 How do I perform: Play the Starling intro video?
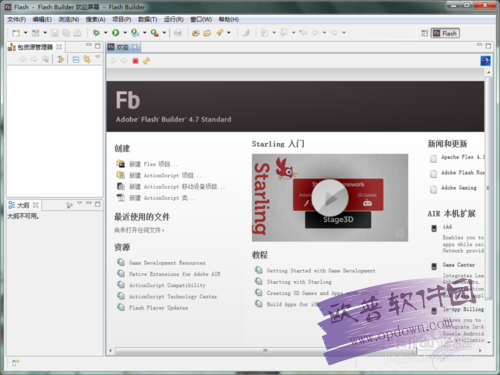[x=330, y=198]
